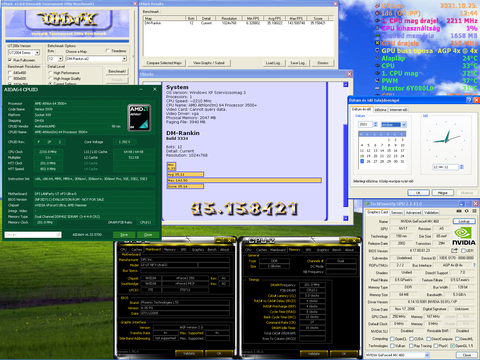Click the bus interface question mark icon
The image size is (480, 360).
[x=474, y=265]
